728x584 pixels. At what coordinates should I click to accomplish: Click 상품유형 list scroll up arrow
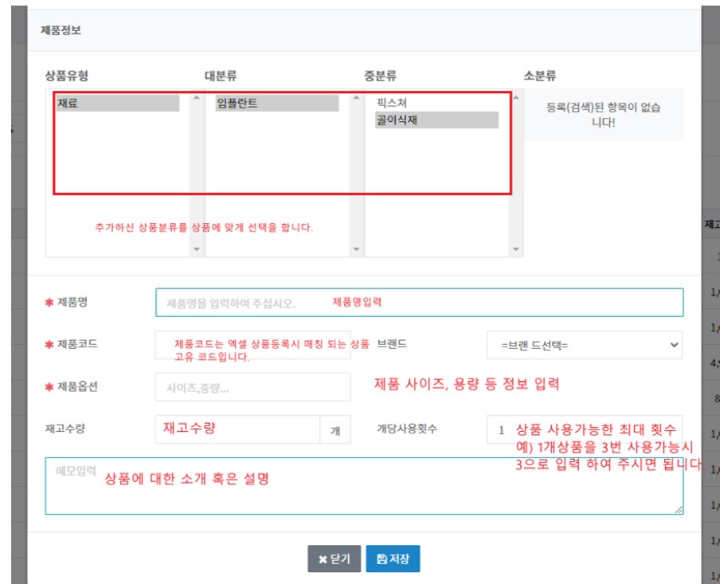click(197, 99)
